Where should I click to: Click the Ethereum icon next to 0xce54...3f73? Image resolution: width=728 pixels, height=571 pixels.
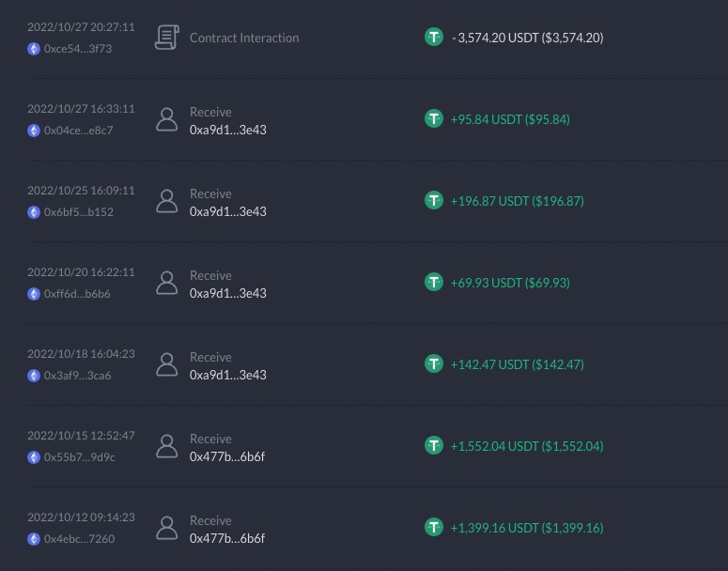tap(34, 49)
